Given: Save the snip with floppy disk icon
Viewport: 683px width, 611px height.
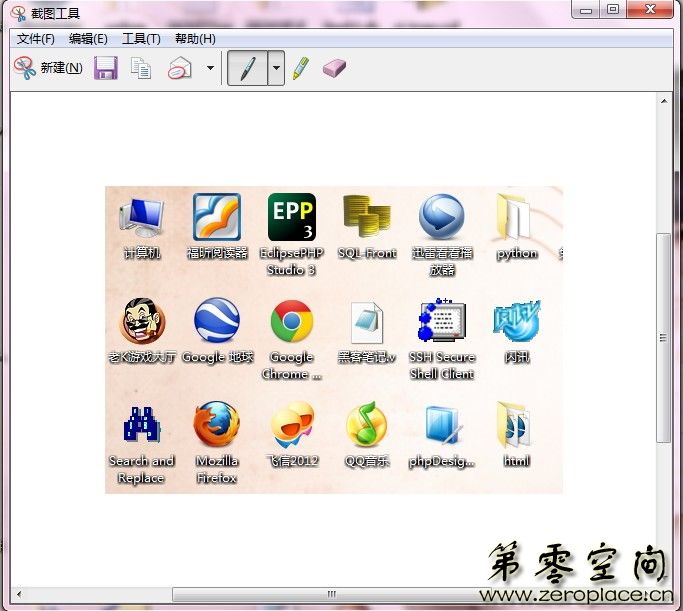Looking at the screenshot, I should pyautogui.click(x=106, y=68).
